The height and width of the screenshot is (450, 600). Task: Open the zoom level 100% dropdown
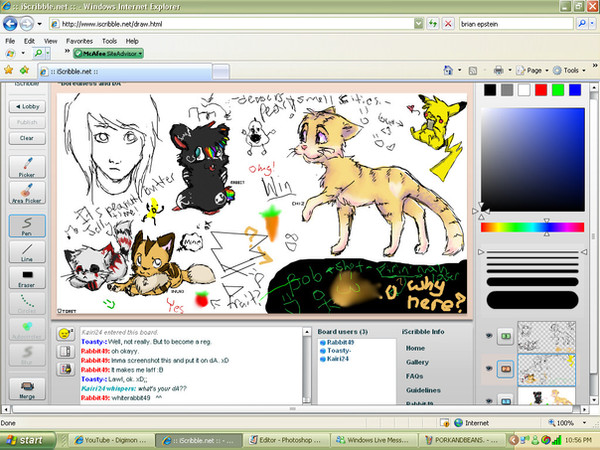[584, 423]
